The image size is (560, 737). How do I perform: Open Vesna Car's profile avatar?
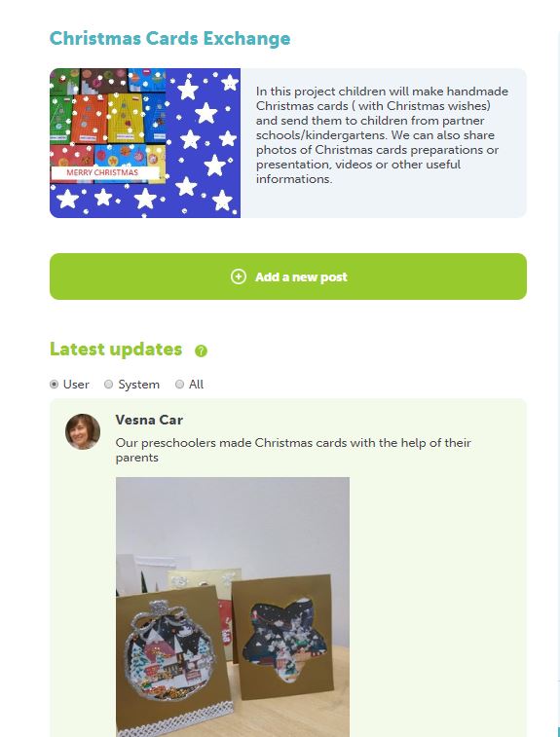tap(83, 431)
